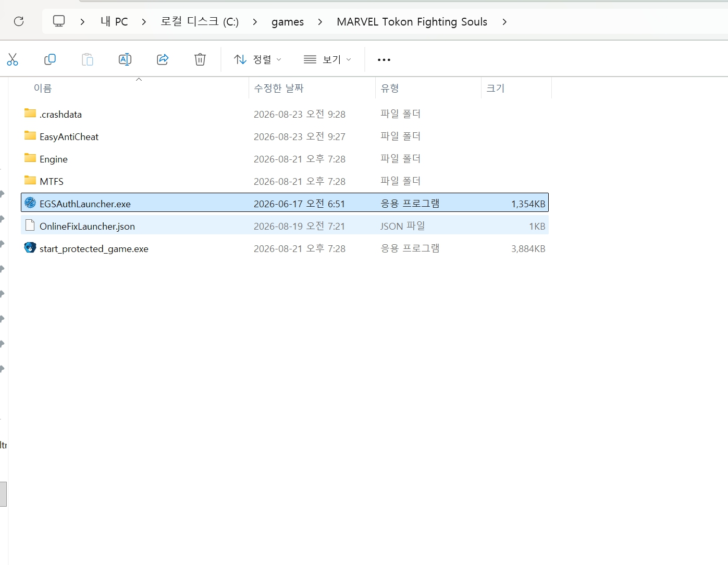
Task: Go to 내 PC breadcrumb
Action: point(114,22)
